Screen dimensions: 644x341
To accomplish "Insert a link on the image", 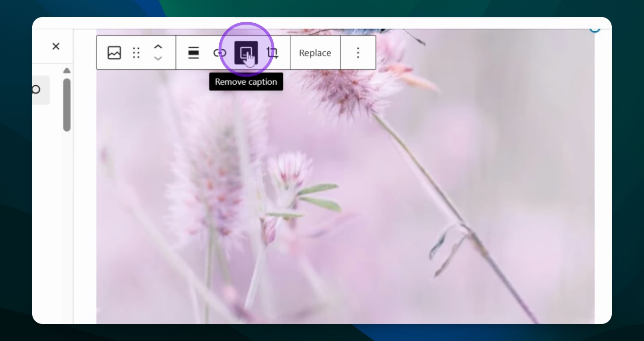I will click(x=219, y=53).
